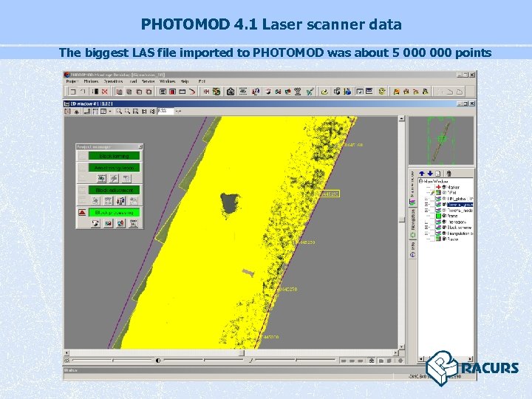Select the highlighted layer in layer tree

[x=460, y=205]
